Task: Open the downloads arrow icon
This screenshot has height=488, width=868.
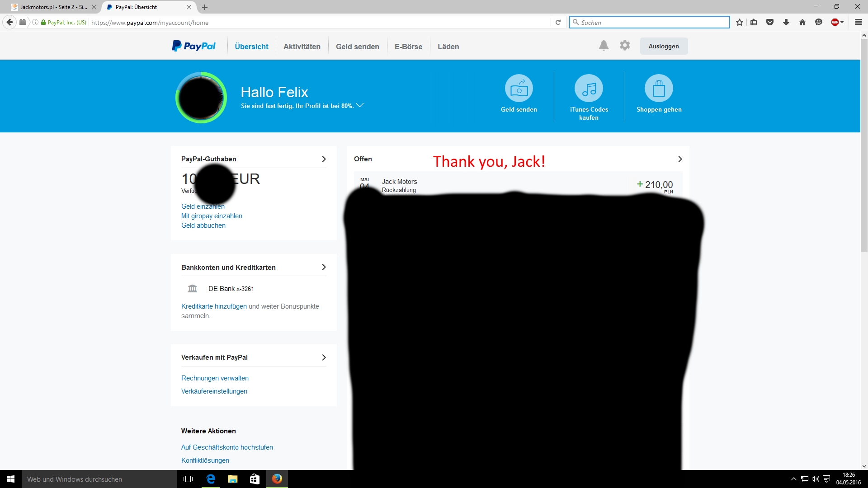Action: coord(786,22)
